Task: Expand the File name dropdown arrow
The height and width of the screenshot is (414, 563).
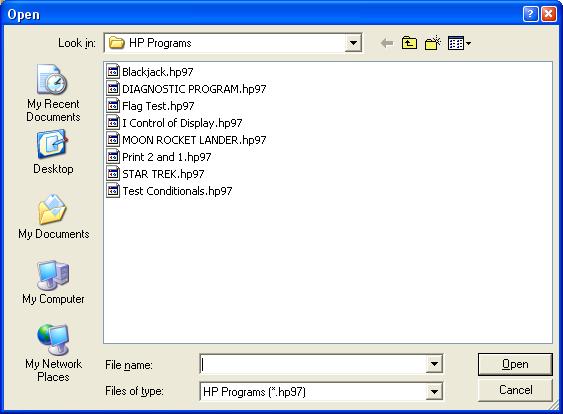Action: [x=434, y=364]
